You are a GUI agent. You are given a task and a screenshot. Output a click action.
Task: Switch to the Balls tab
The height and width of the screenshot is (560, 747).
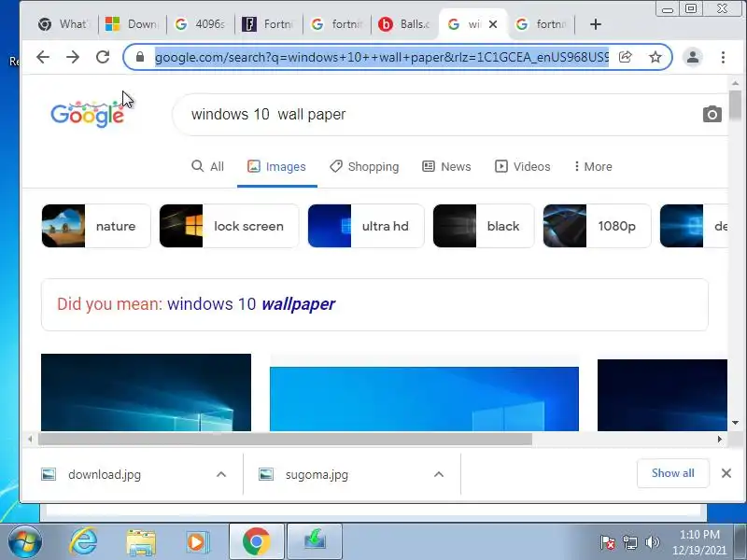click(x=405, y=24)
